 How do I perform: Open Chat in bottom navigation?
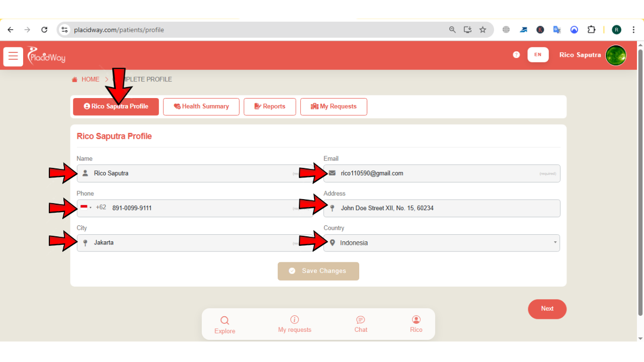pos(361,324)
